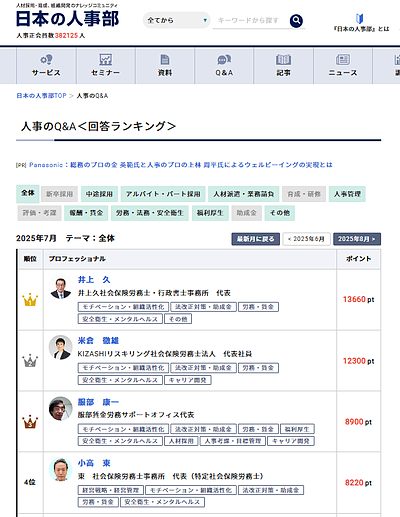Open the 米倉 徹雄 name link

point(98,341)
